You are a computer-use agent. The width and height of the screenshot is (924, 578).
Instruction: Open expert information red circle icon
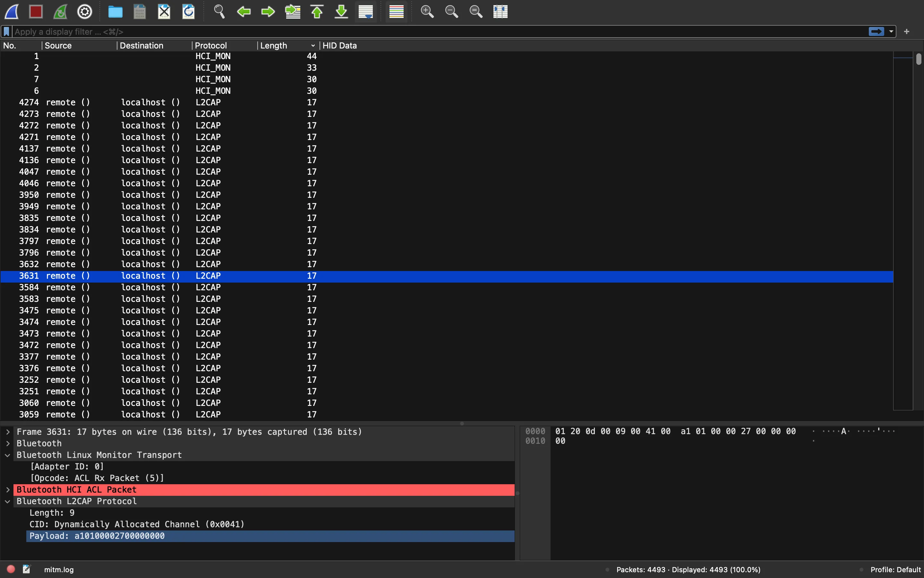click(11, 570)
